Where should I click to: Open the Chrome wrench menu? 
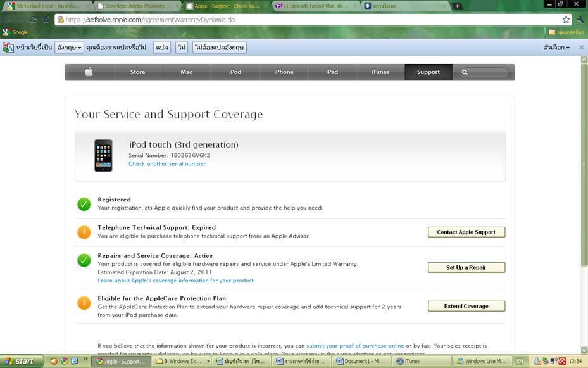[580, 20]
